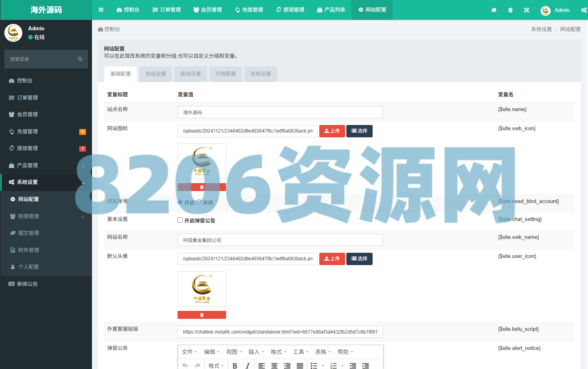Click the home icon in top bar
Viewport: 588px width, 369px height.
pos(494,10)
